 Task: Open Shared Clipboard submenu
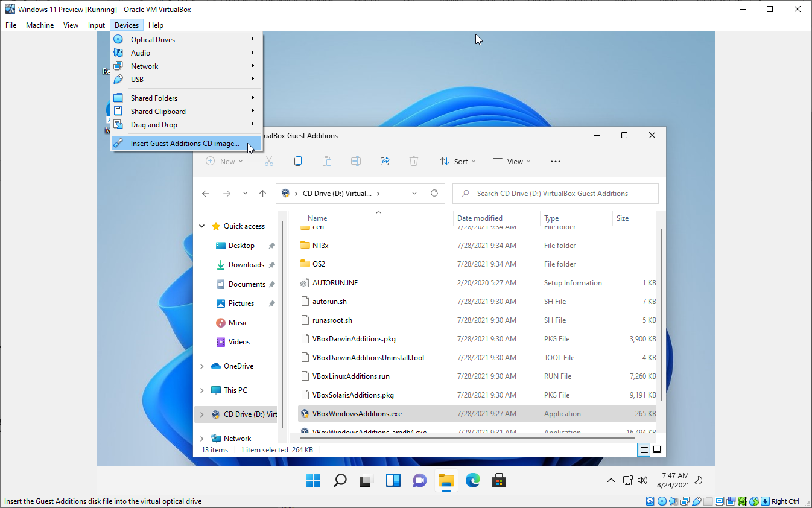186,111
